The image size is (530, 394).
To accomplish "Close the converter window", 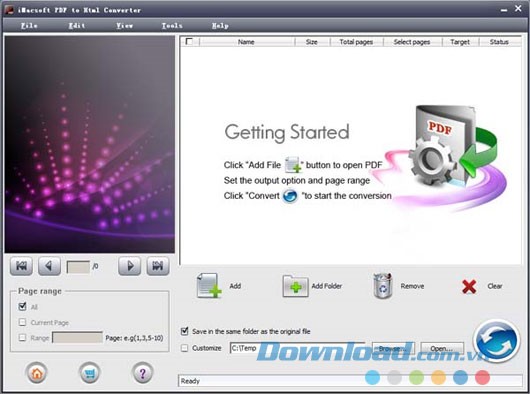I will 518,9.
